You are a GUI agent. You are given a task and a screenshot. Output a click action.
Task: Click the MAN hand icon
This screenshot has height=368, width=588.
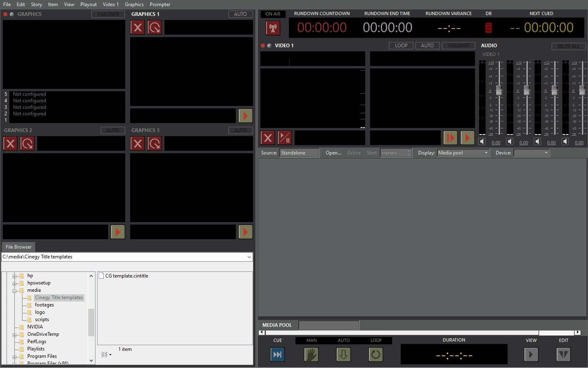click(311, 354)
